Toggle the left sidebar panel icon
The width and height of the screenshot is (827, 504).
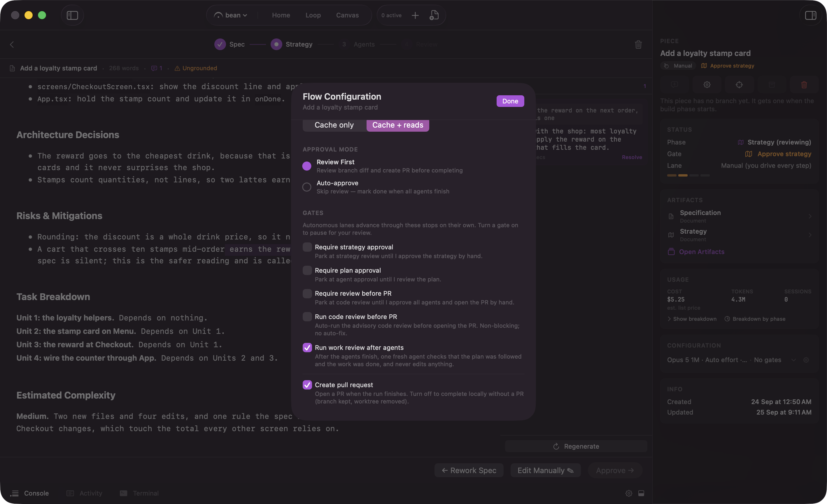click(x=72, y=15)
